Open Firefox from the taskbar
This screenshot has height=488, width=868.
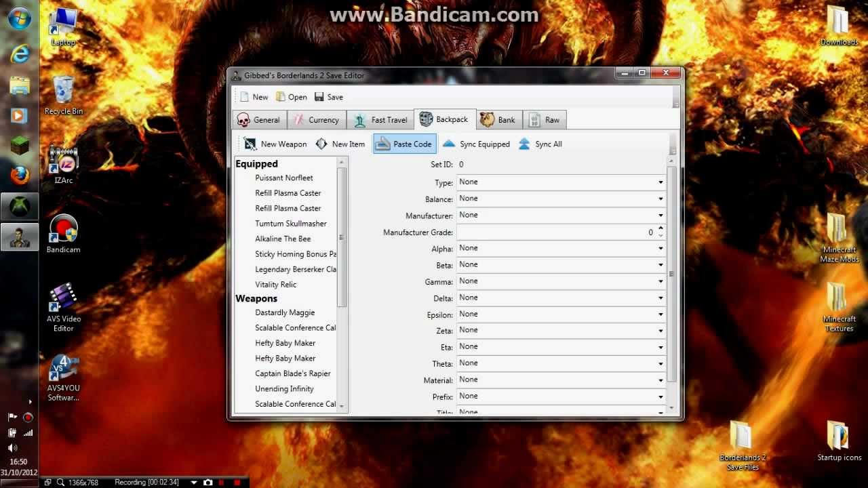click(20, 176)
